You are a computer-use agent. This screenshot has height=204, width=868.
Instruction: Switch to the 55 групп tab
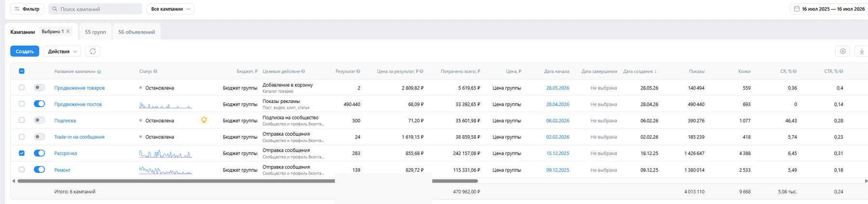pos(95,32)
